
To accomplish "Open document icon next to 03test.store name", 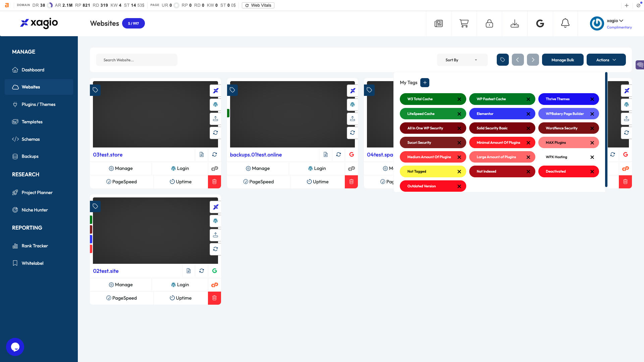I will [202, 155].
